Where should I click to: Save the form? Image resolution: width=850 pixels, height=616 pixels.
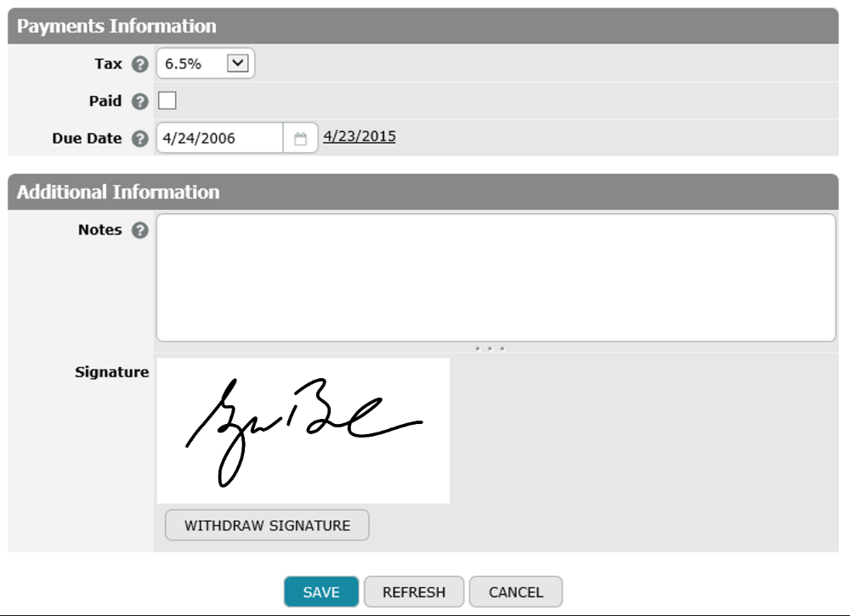click(321, 591)
